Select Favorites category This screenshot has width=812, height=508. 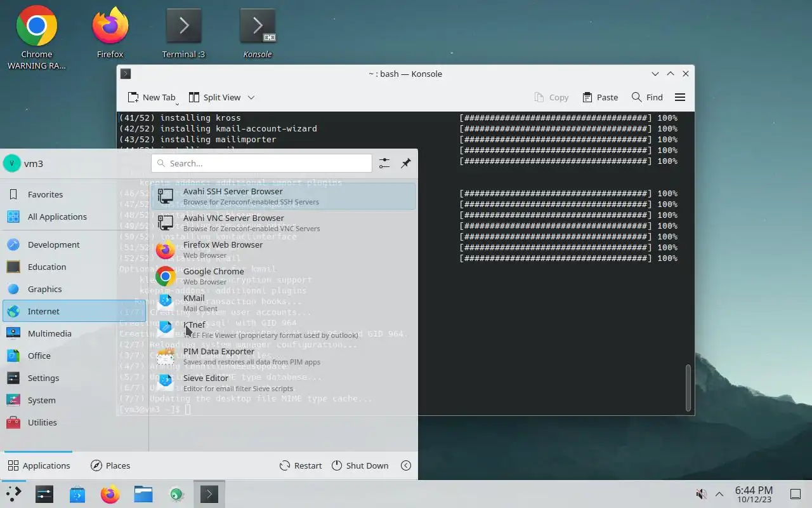[x=74, y=194]
